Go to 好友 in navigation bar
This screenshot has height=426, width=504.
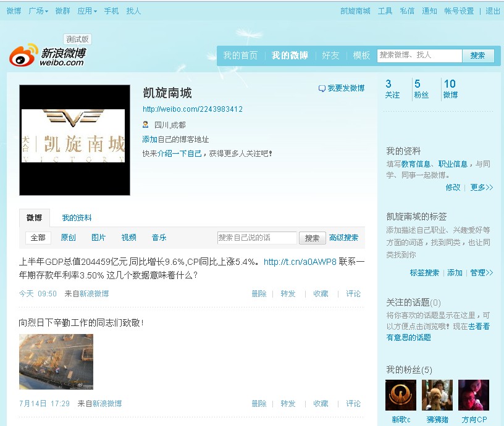pyautogui.click(x=330, y=56)
